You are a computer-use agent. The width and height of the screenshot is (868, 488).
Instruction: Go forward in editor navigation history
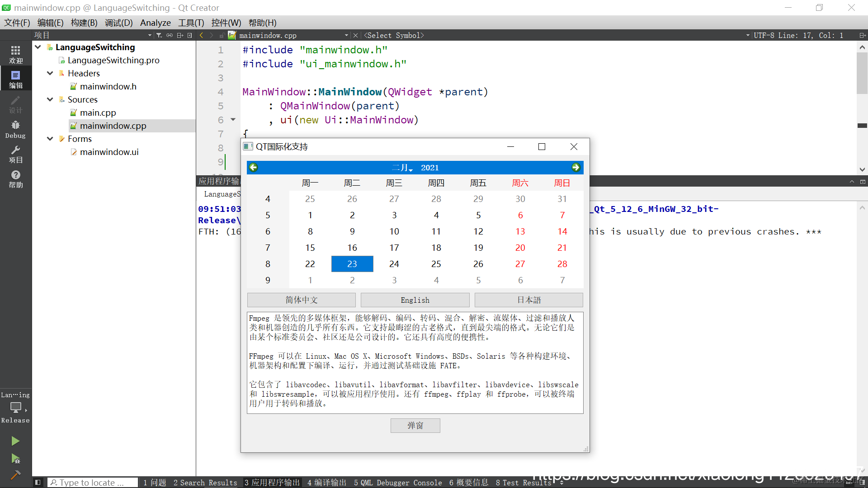(x=211, y=35)
